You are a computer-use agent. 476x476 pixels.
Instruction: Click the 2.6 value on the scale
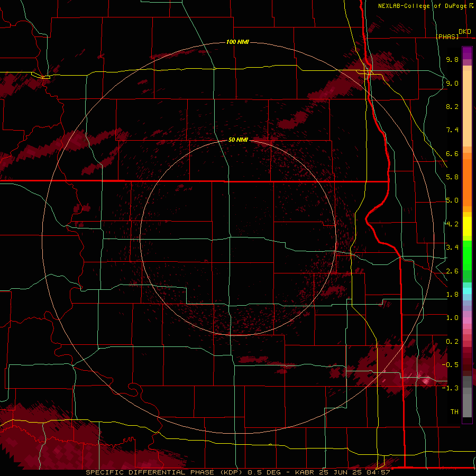pyautogui.click(x=452, y=271)
